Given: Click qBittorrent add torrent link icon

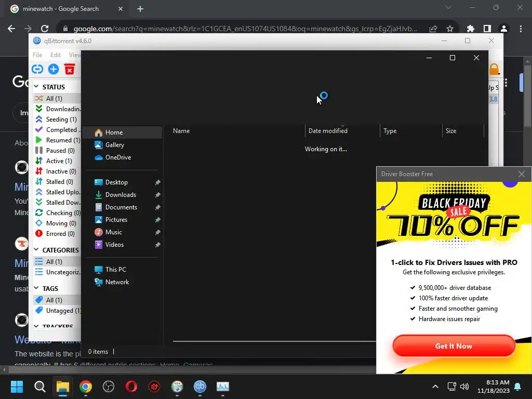Looking at the screenshot, I should pos(37,69).
